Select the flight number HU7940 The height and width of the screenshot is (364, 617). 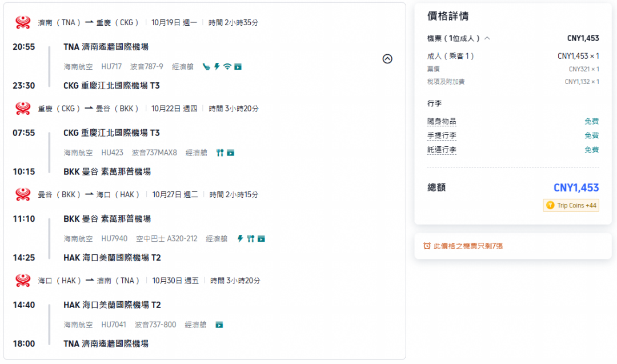114,238
